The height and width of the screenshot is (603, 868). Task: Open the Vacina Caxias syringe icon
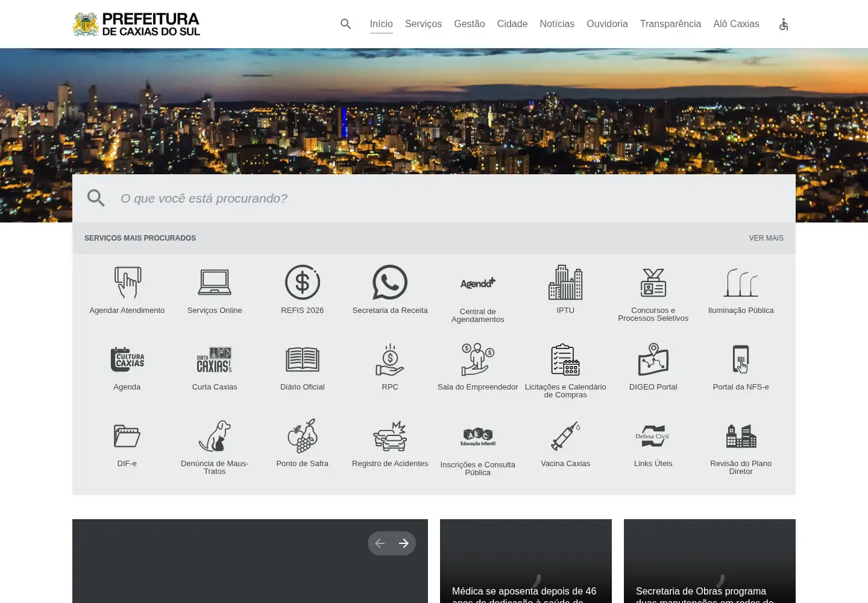click(565, 435)
